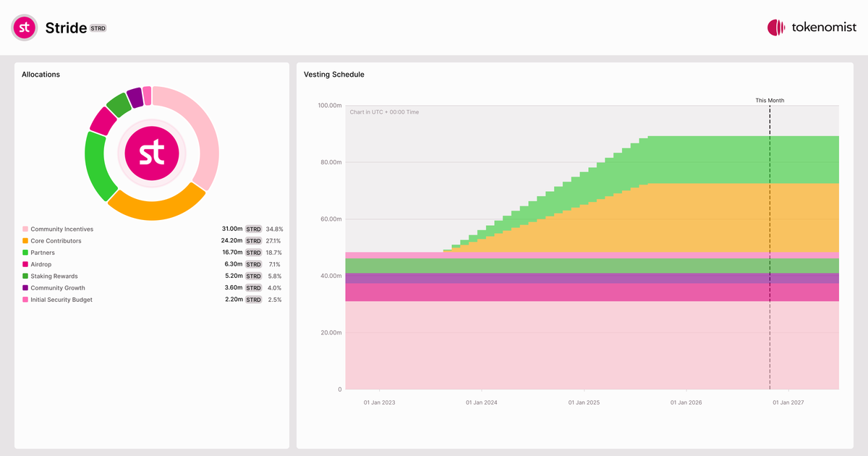Click the magenta Airdrop donut segment

coord(102,121)
